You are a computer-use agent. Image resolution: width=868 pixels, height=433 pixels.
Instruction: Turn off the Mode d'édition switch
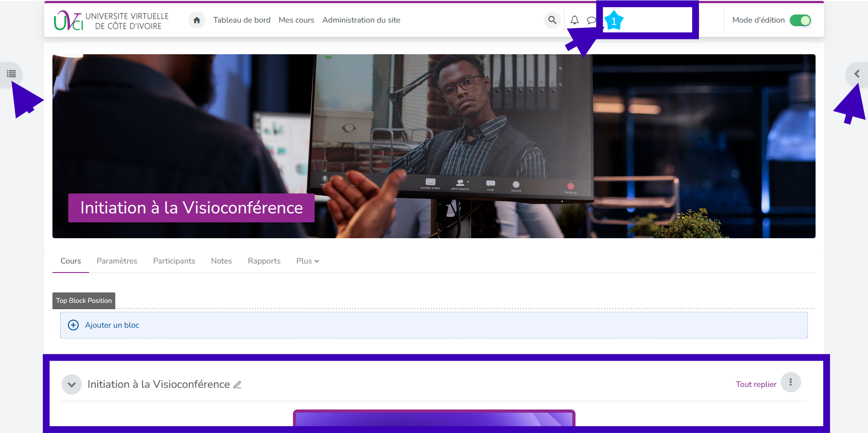coord(800,20)
